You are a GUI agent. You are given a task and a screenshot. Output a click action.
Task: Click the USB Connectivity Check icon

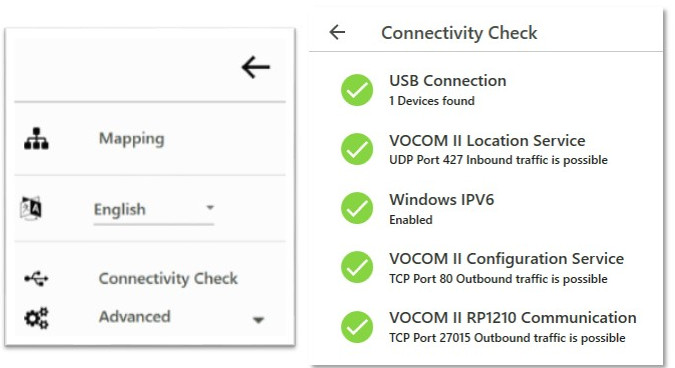36,278
